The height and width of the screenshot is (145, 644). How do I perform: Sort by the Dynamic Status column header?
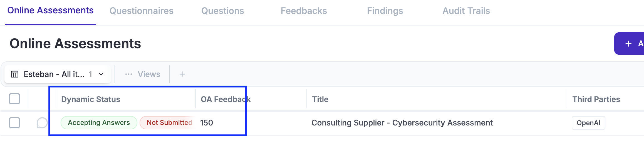click(91, 99)
